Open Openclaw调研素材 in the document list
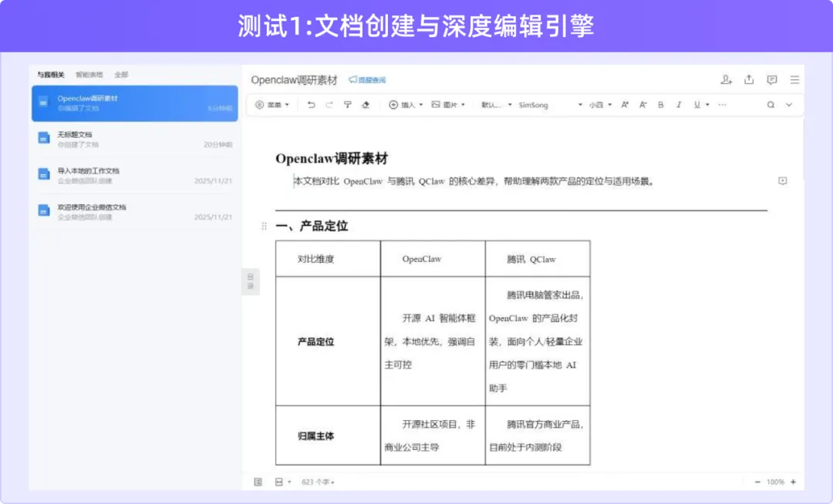The height and width of the screenshot is (504, 833). pos(135,103)
